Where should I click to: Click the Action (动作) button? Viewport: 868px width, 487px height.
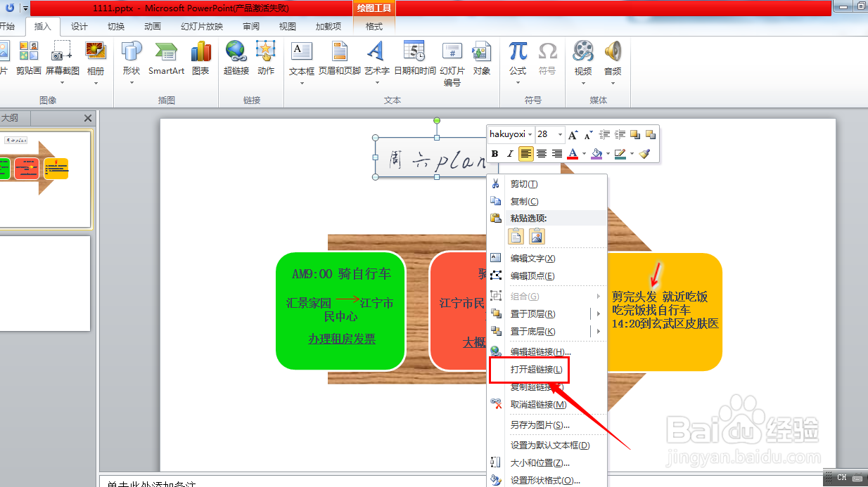click(266, 58)
